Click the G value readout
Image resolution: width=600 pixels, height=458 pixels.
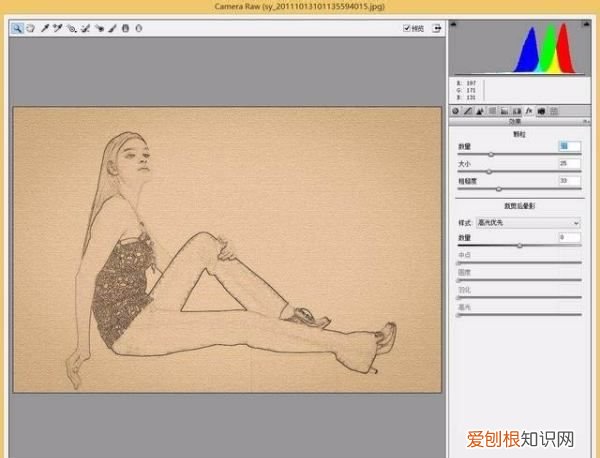click(x=466, y=90)
